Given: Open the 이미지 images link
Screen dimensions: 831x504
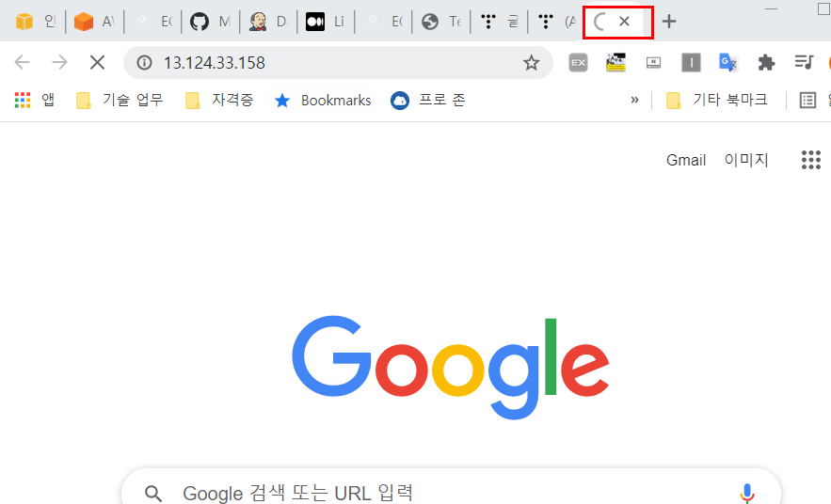Looking at the screenshot, I should pyautogui.click(x=746, y=160).
